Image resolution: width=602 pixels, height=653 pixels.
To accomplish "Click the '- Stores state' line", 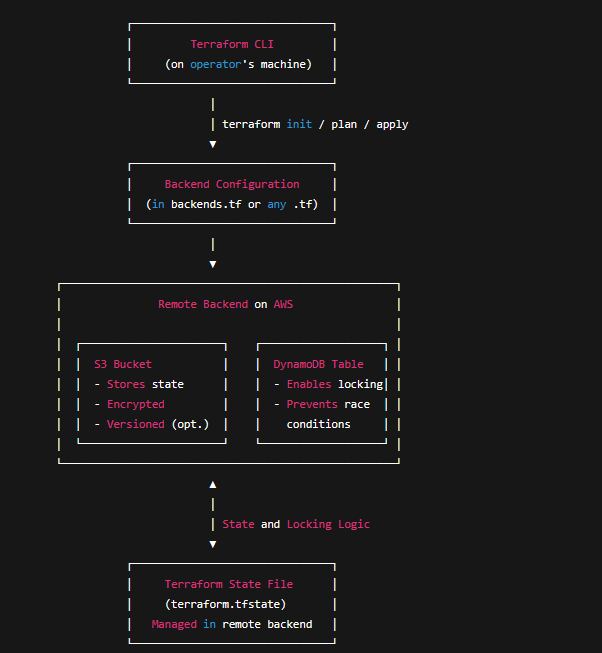I will click(x=139, y=384).
